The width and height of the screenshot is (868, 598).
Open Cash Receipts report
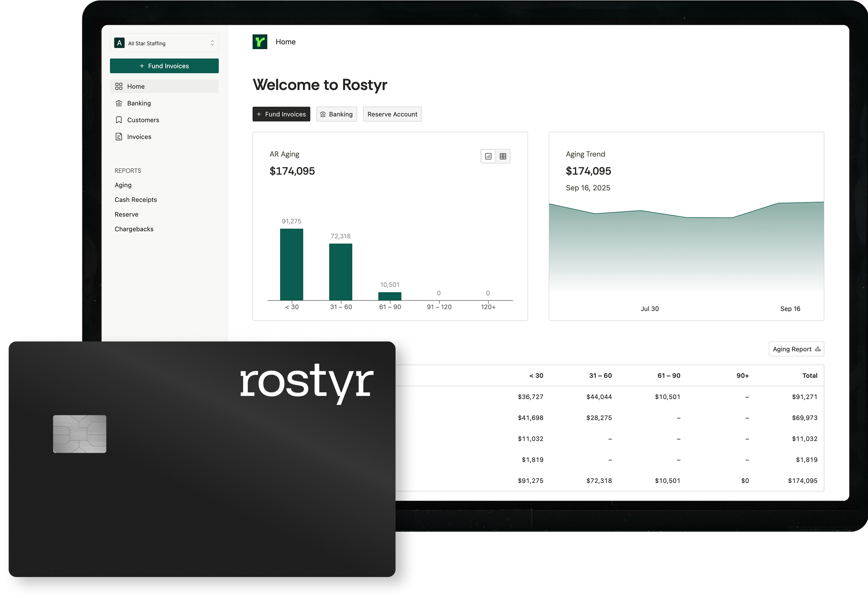pyautogui.click(x=136, y=200)
